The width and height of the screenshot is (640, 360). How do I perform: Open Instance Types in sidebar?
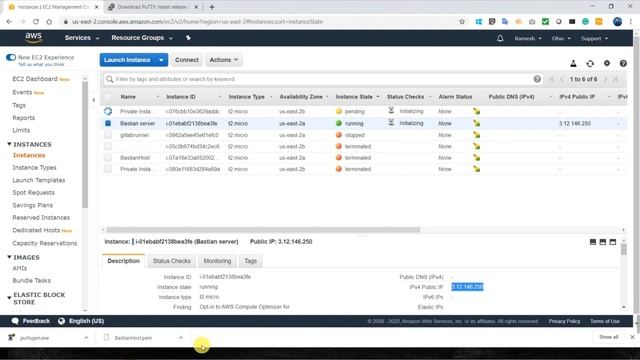[34, 167]
